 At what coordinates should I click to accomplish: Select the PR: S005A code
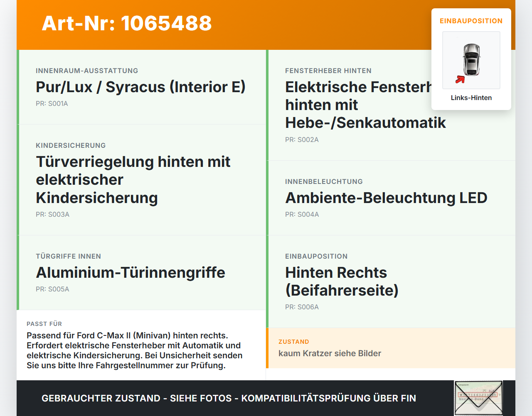pyautogui.click(x=52, y=289)
